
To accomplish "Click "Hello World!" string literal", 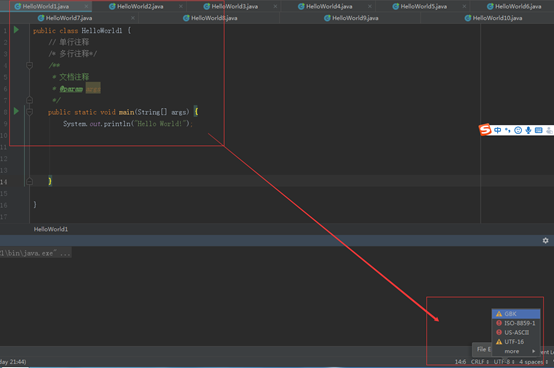I will point(160,124).
